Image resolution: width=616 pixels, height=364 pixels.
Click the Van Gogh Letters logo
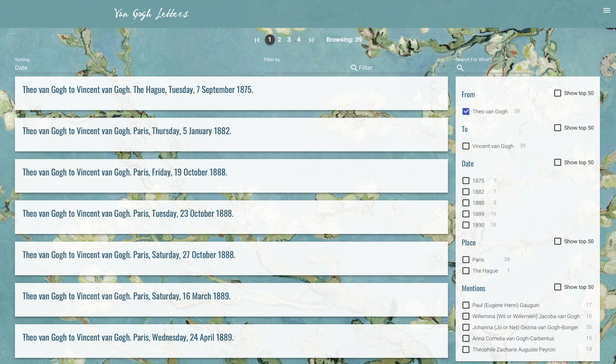[151, 14]
